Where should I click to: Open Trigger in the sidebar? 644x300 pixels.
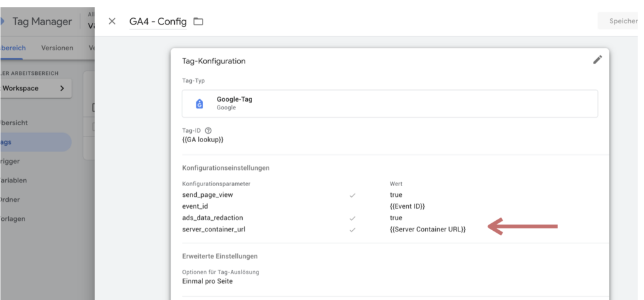tap(10, 161)
